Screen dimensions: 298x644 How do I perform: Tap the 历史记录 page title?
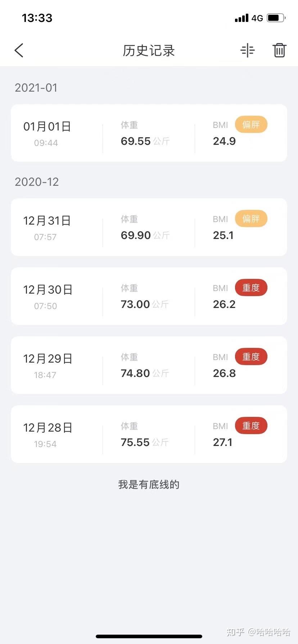click(149, 51)
